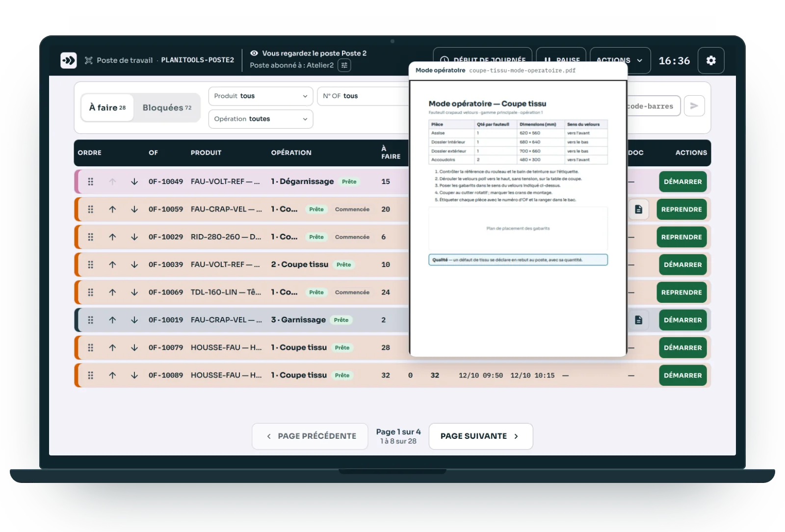Open the Actions dropdown in the header
This screenshot has height=532, width=785.
tap(620, 60)
